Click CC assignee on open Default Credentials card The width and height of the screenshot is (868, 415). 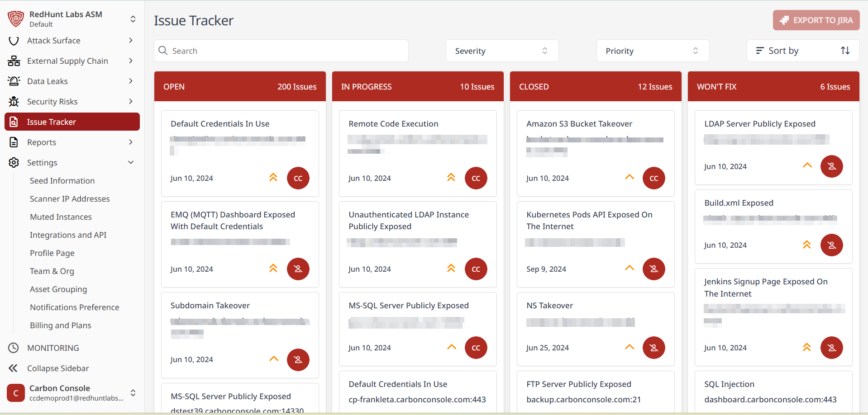(x=298, y=178)
